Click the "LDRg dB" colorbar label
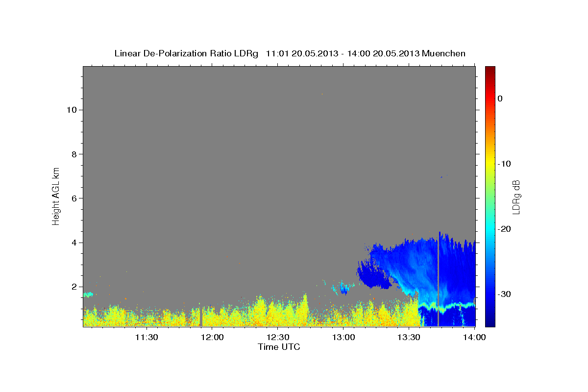Viewport: 588px width, 392px height. 515,197
